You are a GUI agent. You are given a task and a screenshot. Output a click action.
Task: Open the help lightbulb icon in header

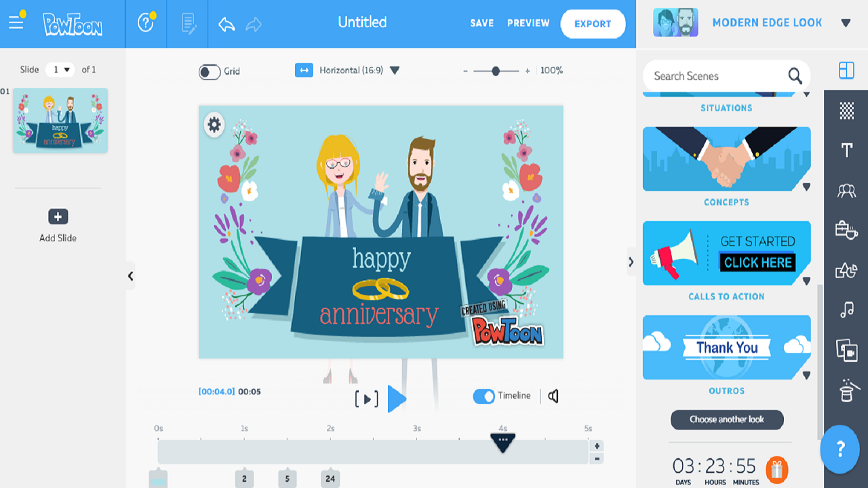[x=146, y=23]
